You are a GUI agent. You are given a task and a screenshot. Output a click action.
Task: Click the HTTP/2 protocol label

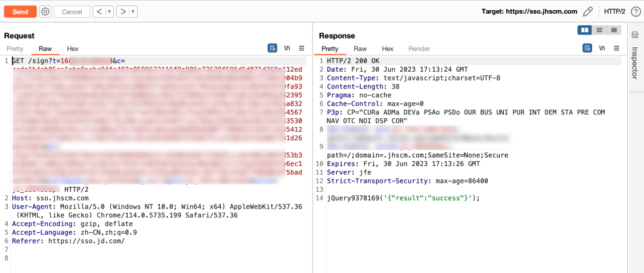[614, 11]
